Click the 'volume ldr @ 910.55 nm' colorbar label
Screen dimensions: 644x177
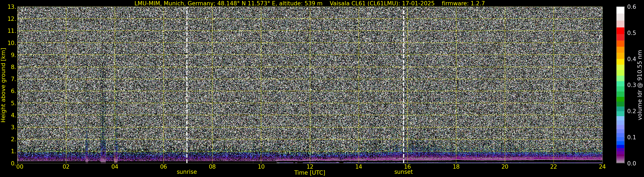[640, 85]
